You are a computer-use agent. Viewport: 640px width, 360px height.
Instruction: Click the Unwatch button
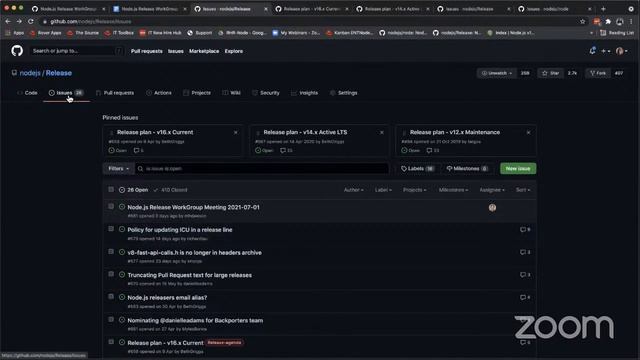click(x=497, y=73)
